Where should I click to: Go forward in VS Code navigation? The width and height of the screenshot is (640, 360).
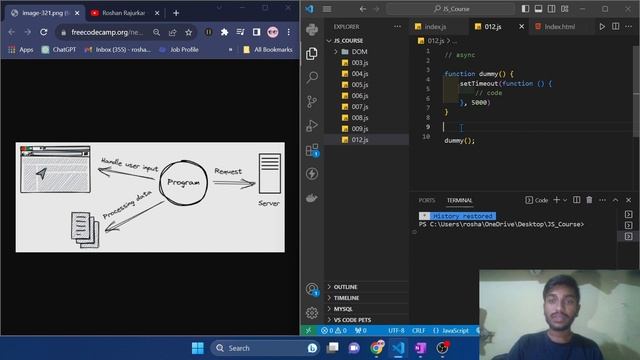point(376,9)
